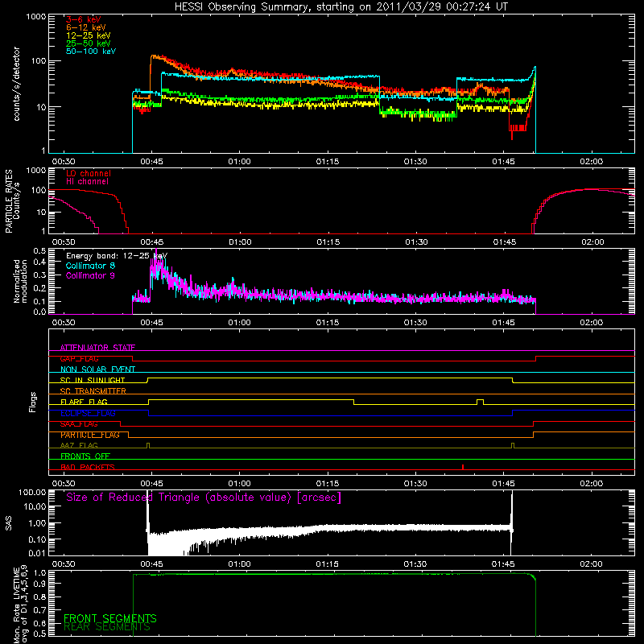Click Energy band: 12-25 keV label

coord(117,256)
